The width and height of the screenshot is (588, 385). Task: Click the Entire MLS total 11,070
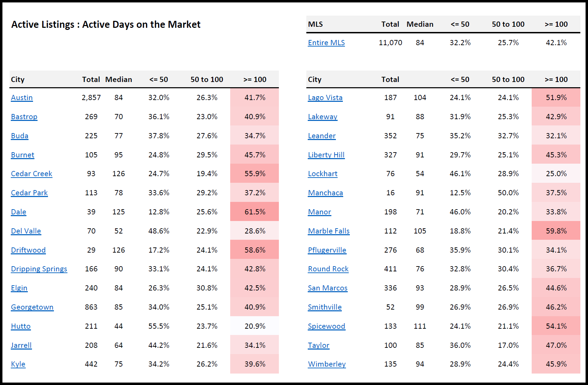[x=390, y=43]
